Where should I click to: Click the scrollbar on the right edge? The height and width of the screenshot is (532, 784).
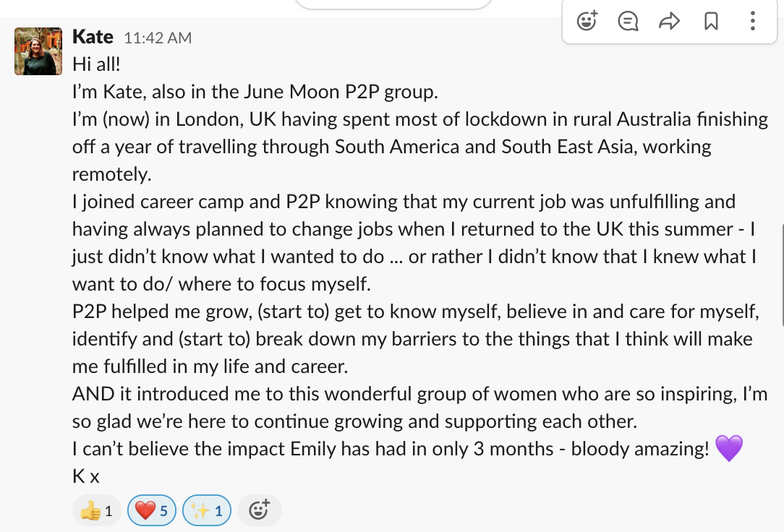tap(781, 275)
